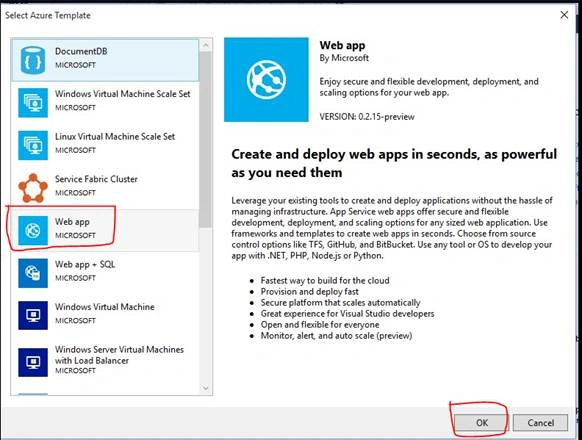Select the Web app + SQL label
Viewport: 582px width, 440px height.
tap(85, 265)
